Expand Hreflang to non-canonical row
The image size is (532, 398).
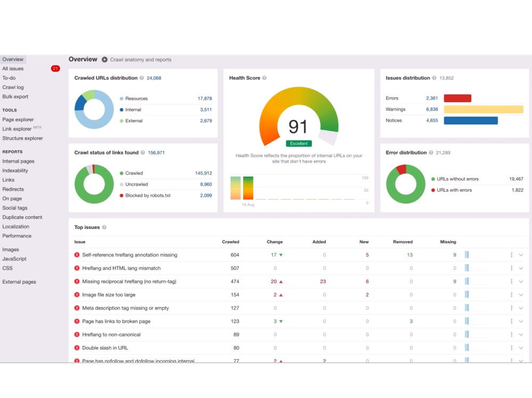tap(521, 335)
